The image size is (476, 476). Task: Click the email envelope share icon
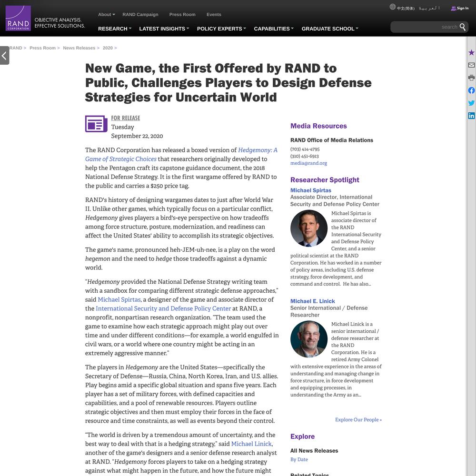click(471, 65)
